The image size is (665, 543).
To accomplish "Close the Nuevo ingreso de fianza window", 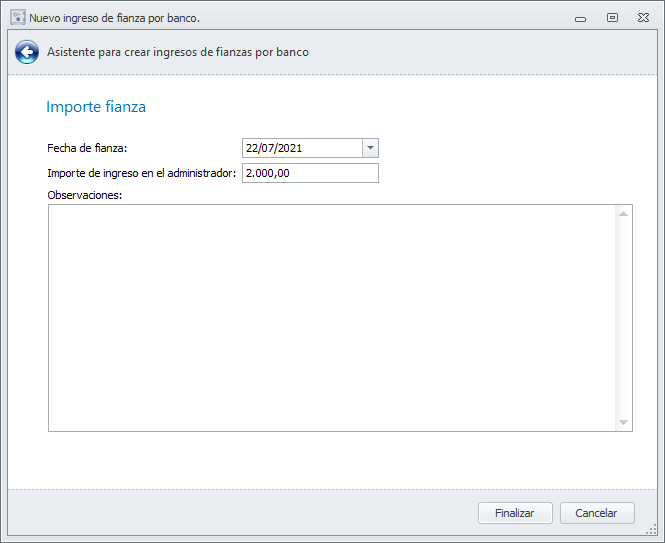I will click(643, 18).
